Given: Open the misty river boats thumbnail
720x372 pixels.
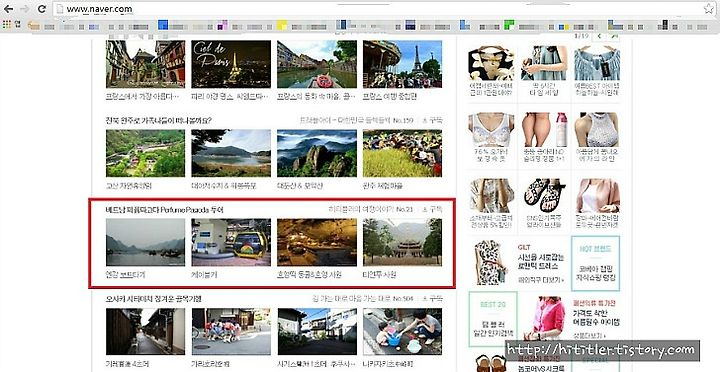Looking at the screenshot, I should [x=146, y=242].
